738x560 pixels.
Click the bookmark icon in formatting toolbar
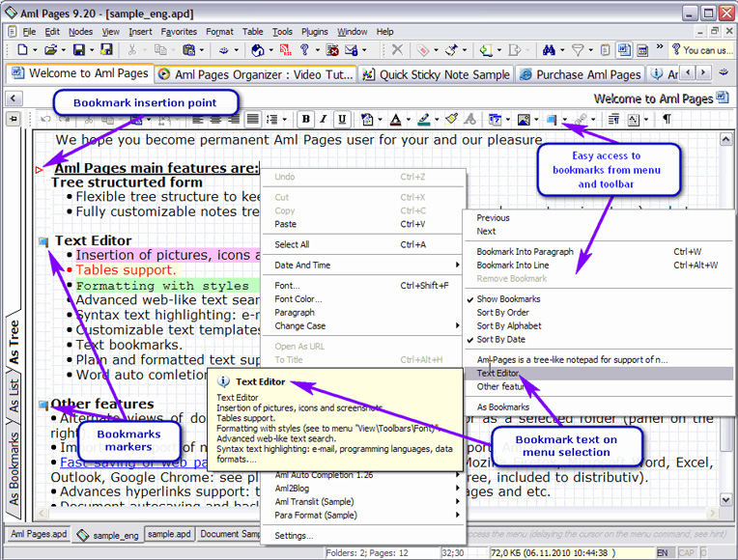tap(551, 120)
